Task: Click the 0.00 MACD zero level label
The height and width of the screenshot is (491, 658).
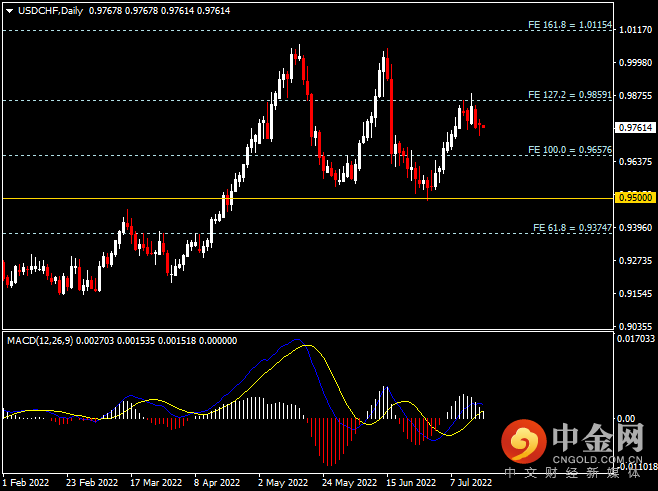Action: click(x=626, y=418)
